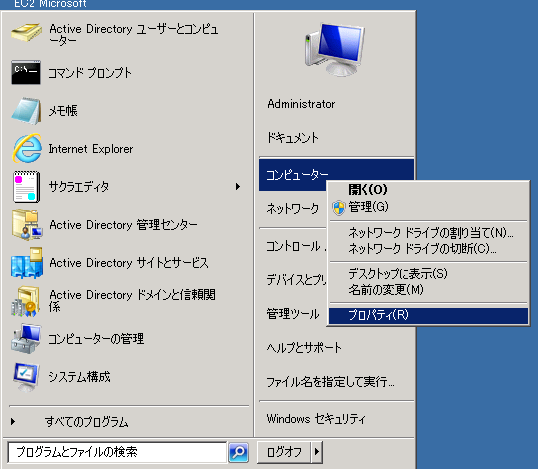The width and height of the screenshot is (538, 469).
Task: Open Active Directory ユーザーとコンピューター icon
Action: (x=27, y=33)
